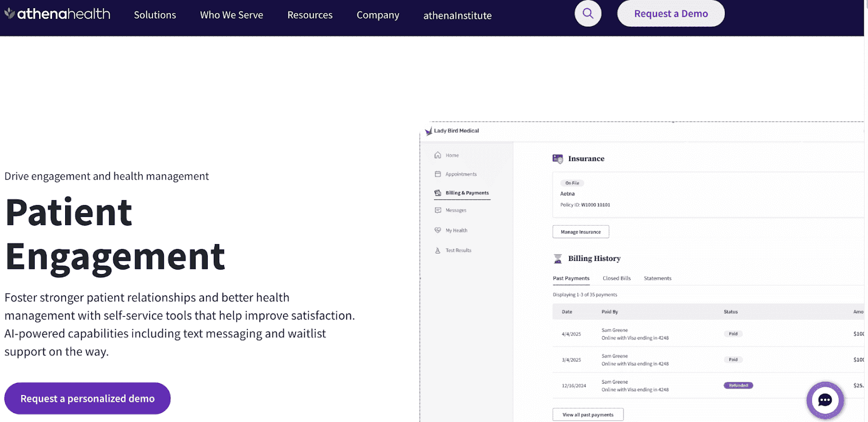Image resolution: width=868 pixels, height=422 pixels.
Task: Go to athenaInstitute
Action: pos(457,16)
